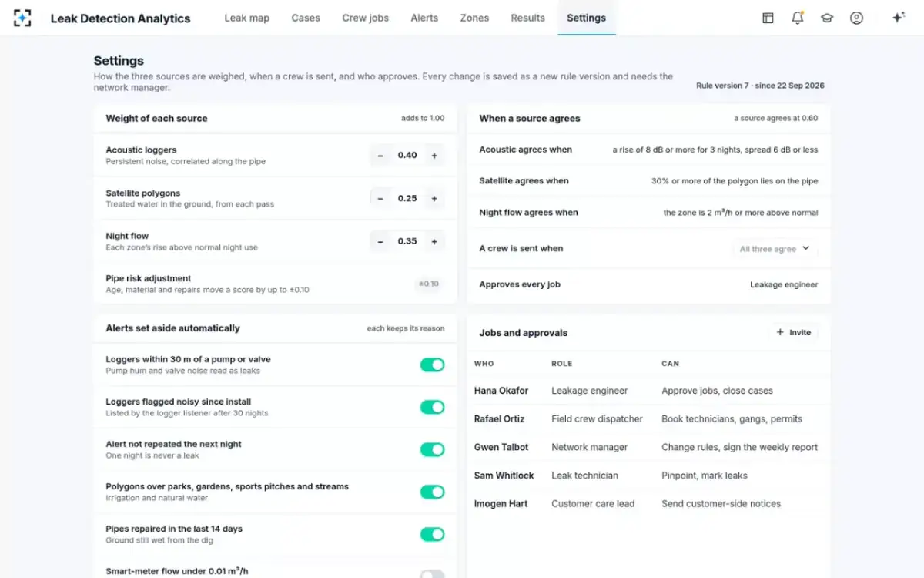This screenshot has height=578, width=924.
Task: Click 'Send customer-side notices' permission text
Action: [x=721, y=504]
